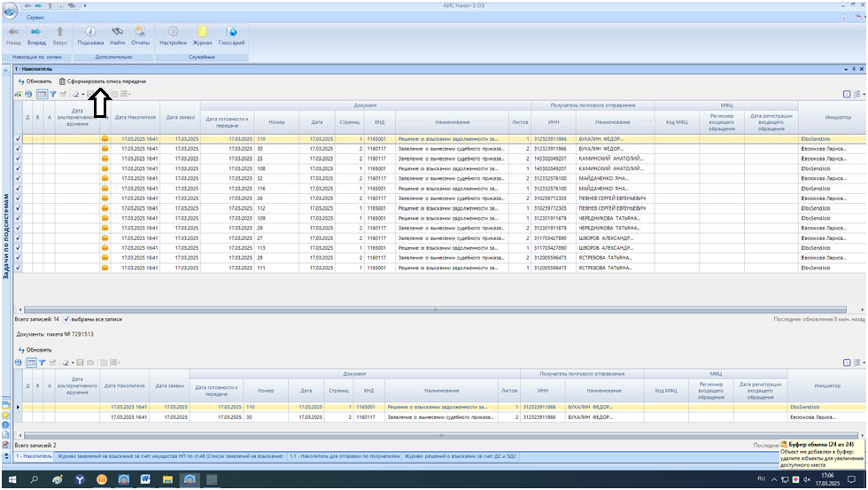Open the Сервис menu
The height and width of the screenshot is (490, 868).
click(36, 17)
